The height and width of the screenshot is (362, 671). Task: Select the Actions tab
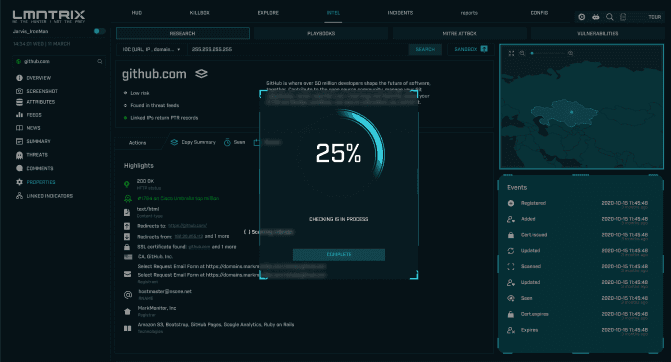click(x=137, y=143)
